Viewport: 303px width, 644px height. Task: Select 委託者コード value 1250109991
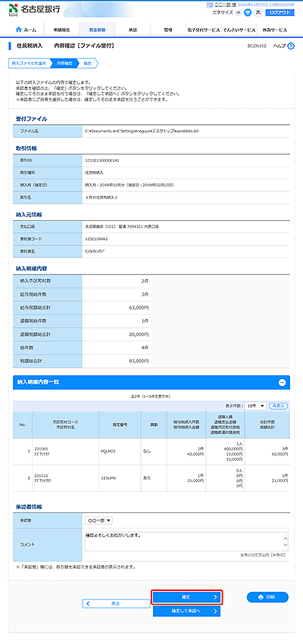(x=96, y=238)
